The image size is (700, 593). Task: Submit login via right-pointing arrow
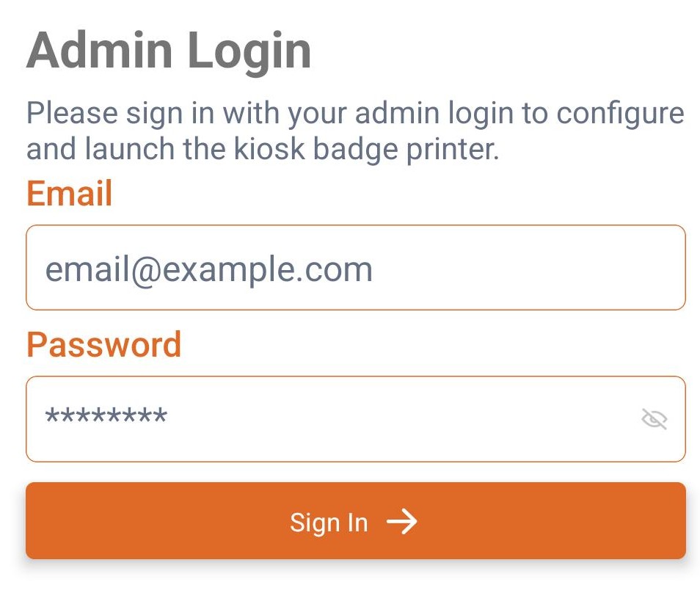pos(402,522)
